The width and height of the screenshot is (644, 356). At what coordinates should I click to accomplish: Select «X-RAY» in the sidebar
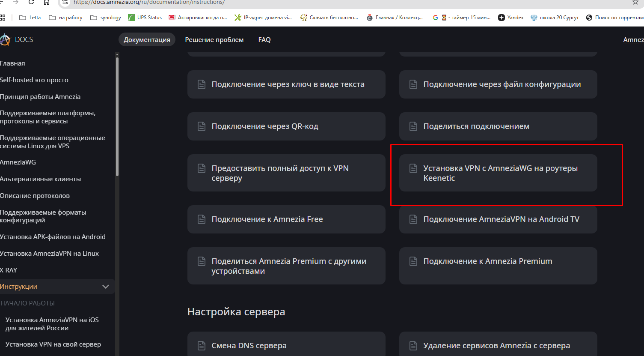[x=9, y=270]
